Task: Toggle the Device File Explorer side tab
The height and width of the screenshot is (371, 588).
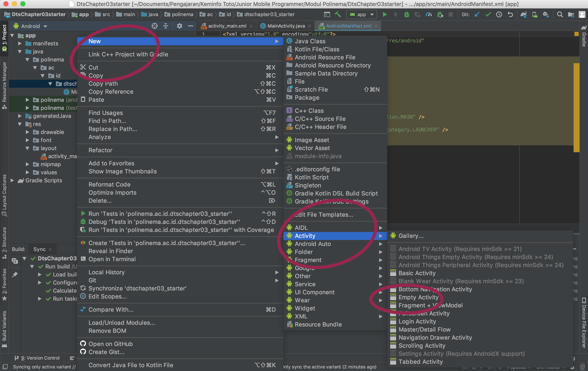Action: (584, 323)
